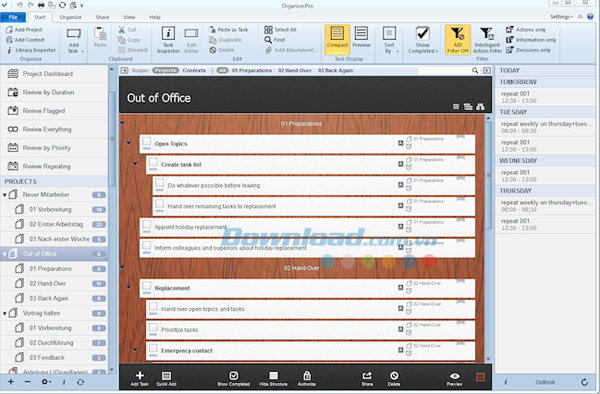Check the Emergency contact checkbox

(x=153, y=348)
